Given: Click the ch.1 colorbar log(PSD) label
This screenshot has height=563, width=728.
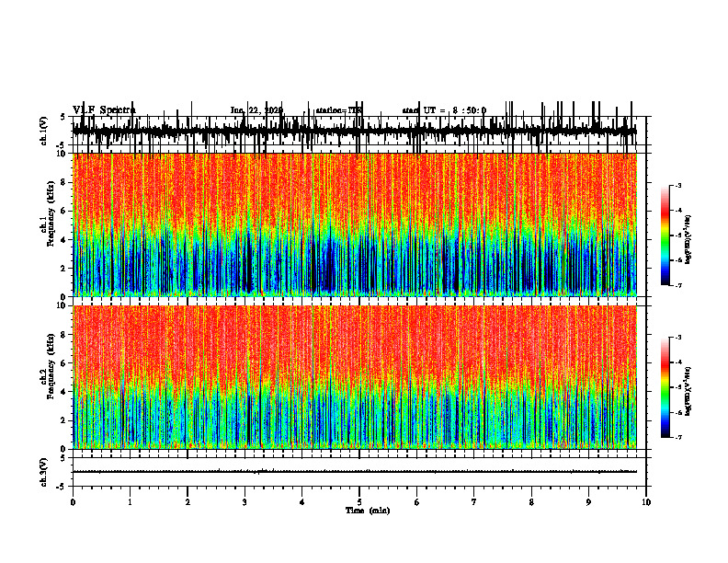Looking at the screenshot, I should pyautogui.click(x=688, y=239).
